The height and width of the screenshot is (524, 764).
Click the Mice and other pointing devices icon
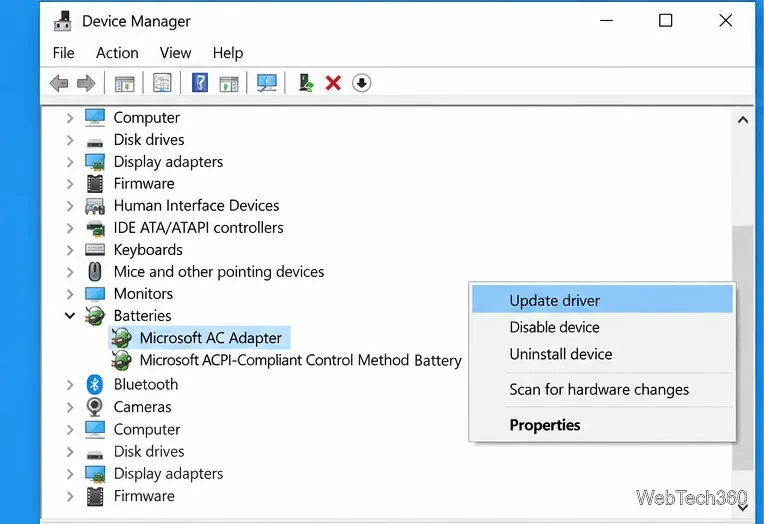95,272
